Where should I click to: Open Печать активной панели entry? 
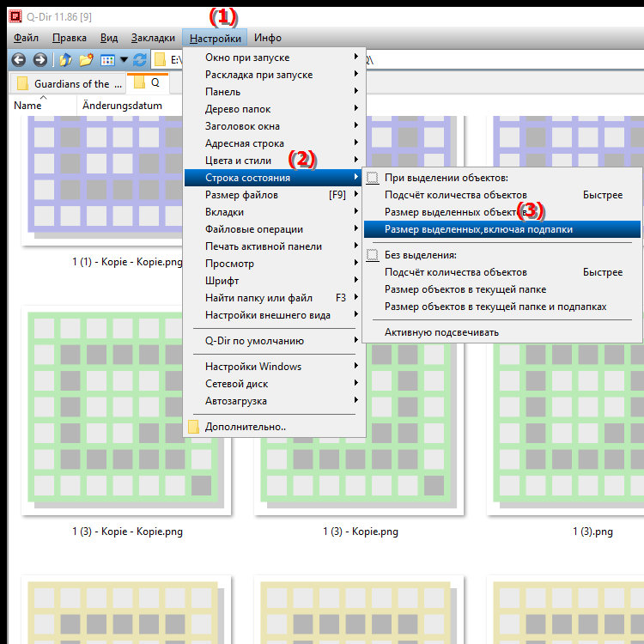click(x=273, y=246)
